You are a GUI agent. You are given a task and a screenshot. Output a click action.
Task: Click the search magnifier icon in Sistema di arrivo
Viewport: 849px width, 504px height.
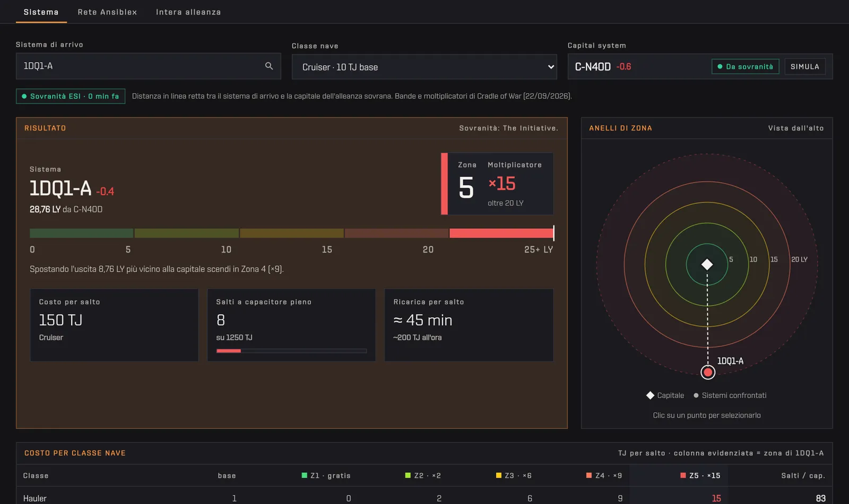269,66
